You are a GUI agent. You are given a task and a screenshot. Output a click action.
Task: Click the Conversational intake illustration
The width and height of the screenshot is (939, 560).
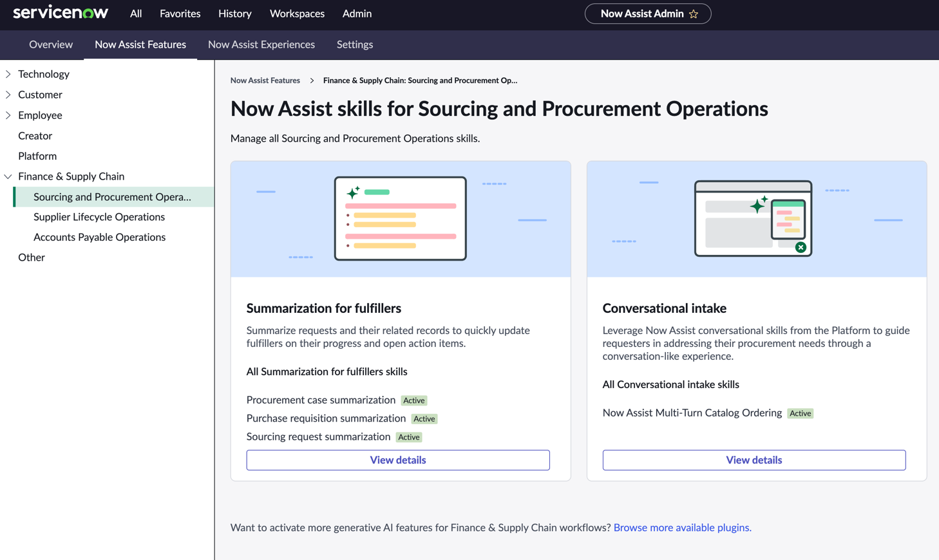click(757, 219)
